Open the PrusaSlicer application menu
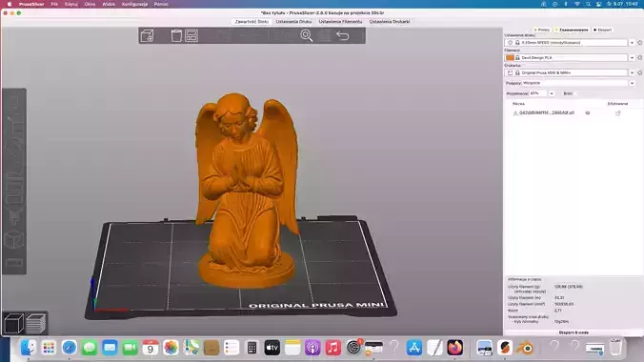The width and height of the screenshot is (644, 362). pyautogui.click(x=31, y=4)
